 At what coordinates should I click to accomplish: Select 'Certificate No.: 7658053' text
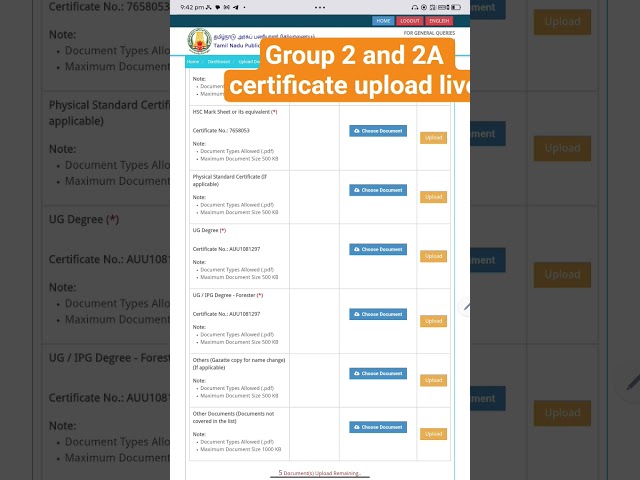(x=221, y=131)
